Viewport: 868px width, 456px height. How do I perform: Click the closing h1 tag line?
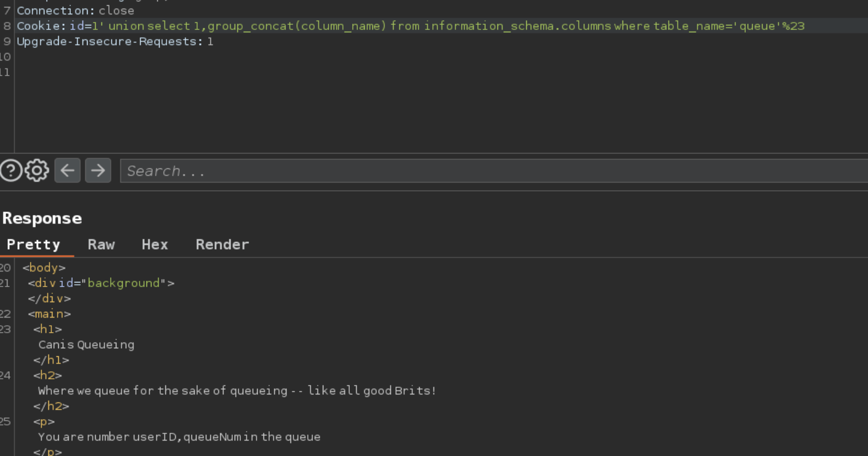[x=51, y=360]
